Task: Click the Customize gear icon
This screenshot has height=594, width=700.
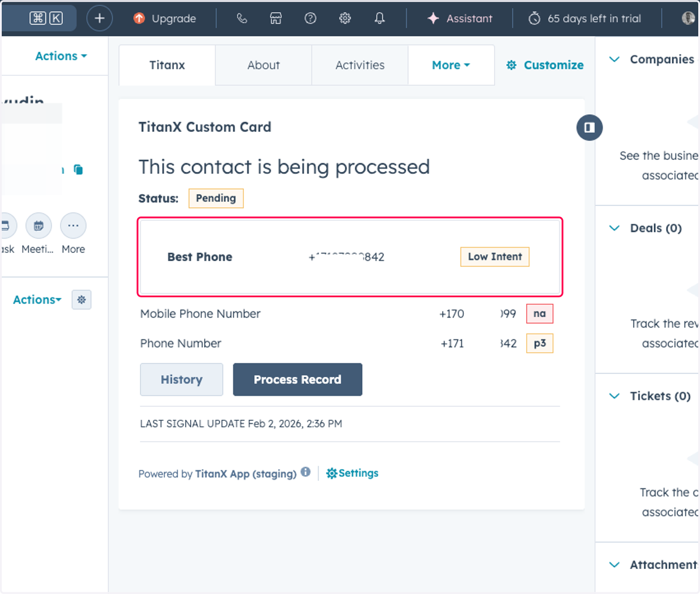Action: click(x=512, y=65)
